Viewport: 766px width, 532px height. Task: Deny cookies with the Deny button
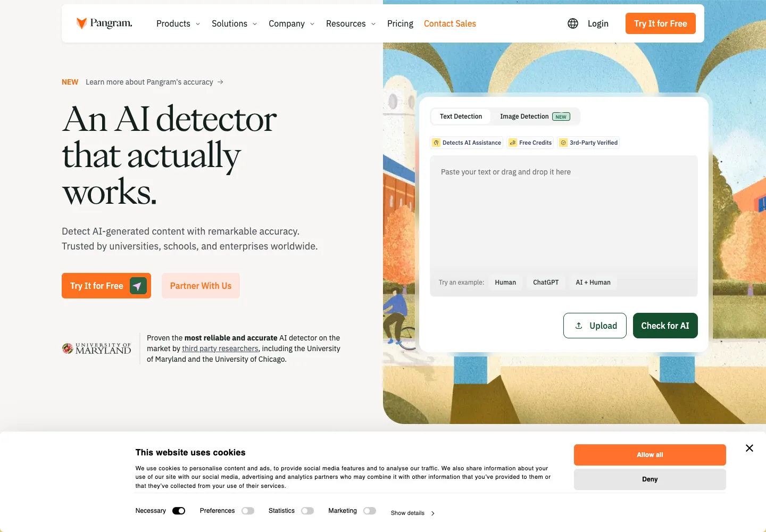click(x=650, y=479)
